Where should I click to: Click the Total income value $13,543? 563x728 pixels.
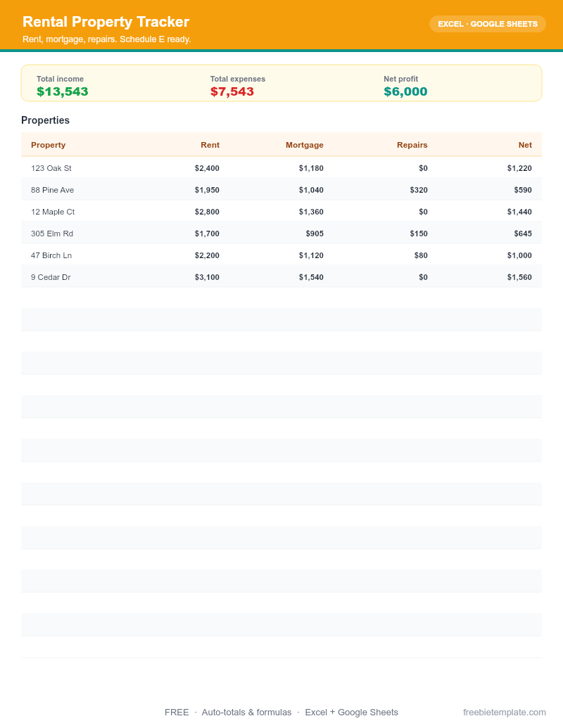62,91
